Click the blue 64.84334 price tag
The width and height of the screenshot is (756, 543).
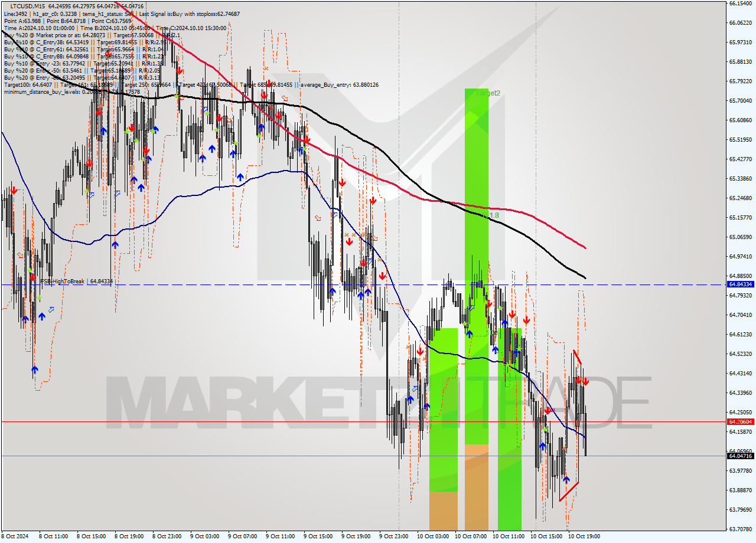pos(741,284)
